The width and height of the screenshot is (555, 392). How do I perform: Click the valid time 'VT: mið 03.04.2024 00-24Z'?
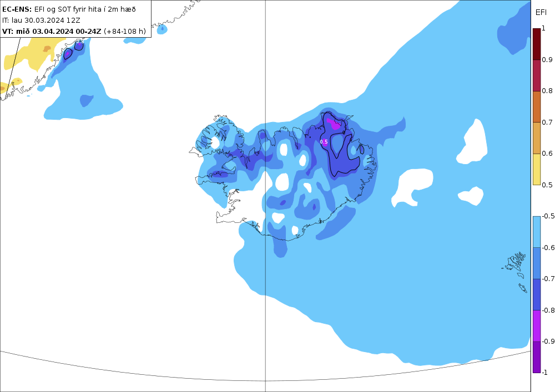coord(52,31)
